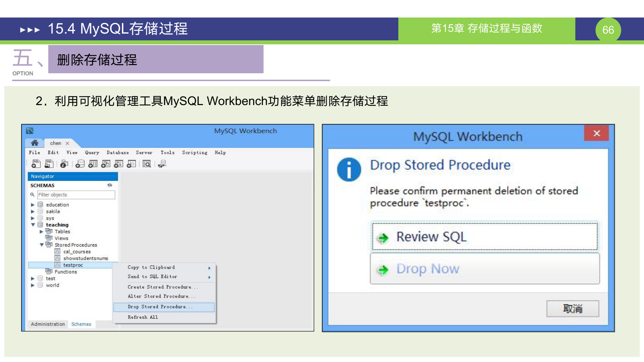Click the sakila schema database icon
The width and height of the screenshot is (644, 362).
point(40,212)
